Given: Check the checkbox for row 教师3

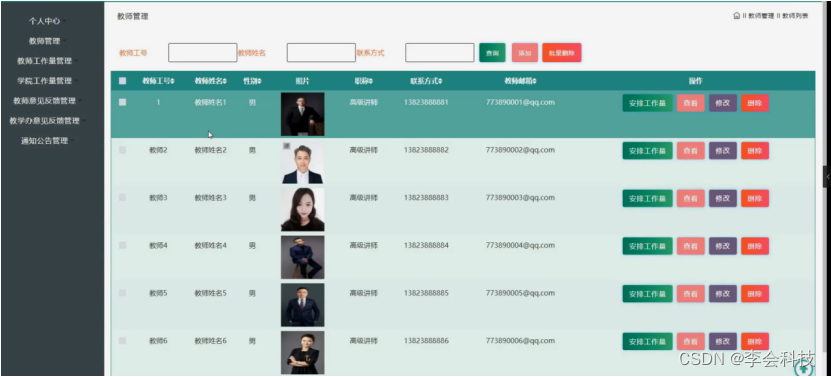Looking at the screenshot, I should tap(122, 197).
